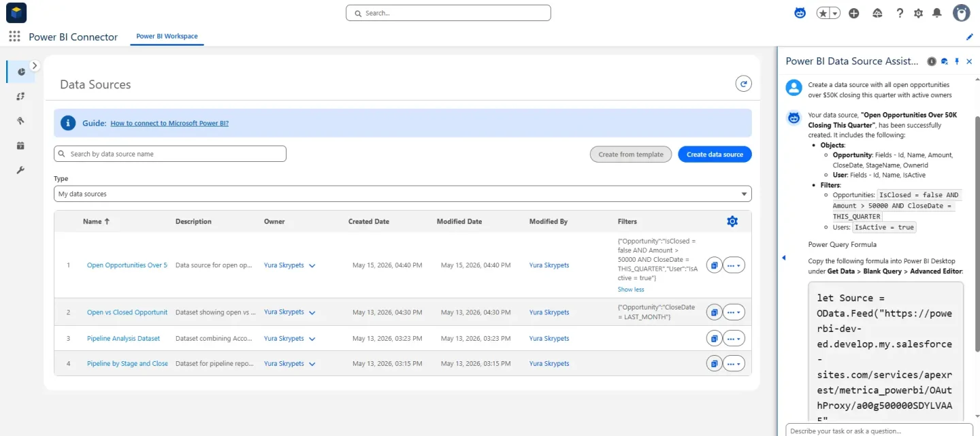
Task: Switch to Power BI Workspace tab
Action: (x=167, y=37)
